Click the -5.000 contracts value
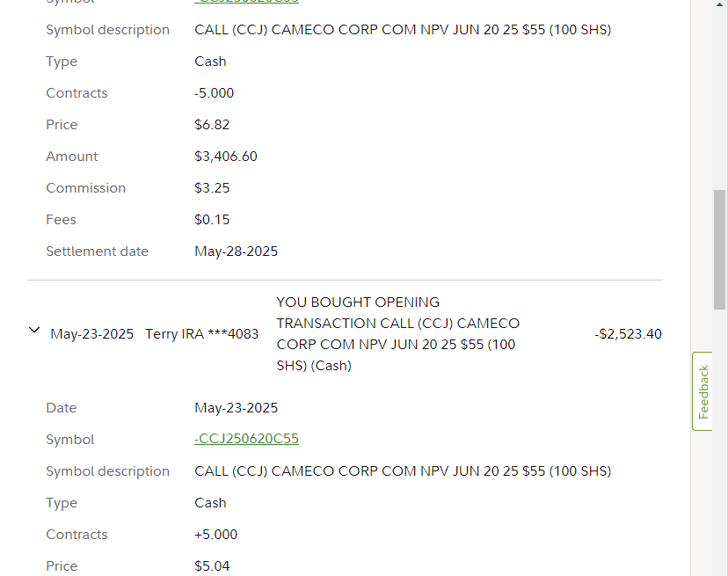The height and width of the screenshot is (576, 728). pos(215,93)
